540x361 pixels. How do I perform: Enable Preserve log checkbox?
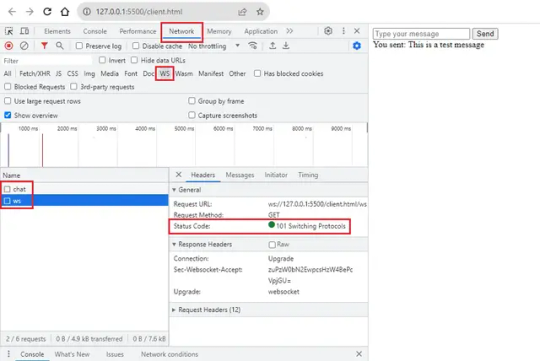[x=79, y=45]
